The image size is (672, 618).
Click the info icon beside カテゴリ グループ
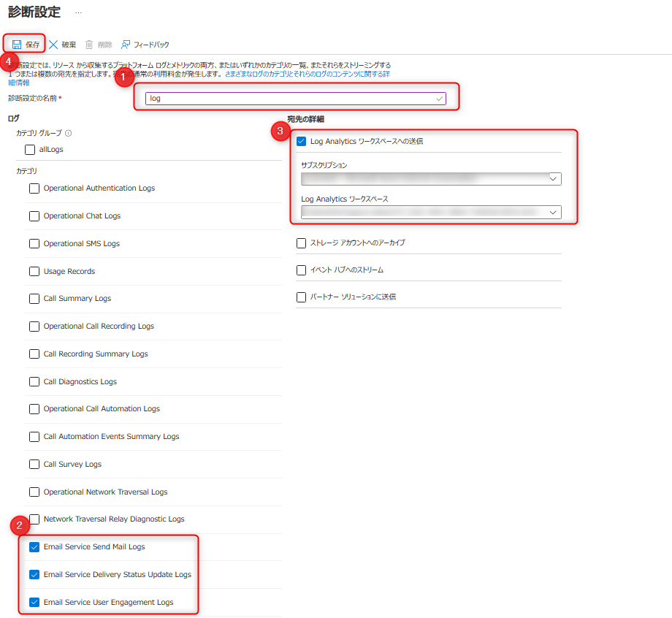[68, 134]
